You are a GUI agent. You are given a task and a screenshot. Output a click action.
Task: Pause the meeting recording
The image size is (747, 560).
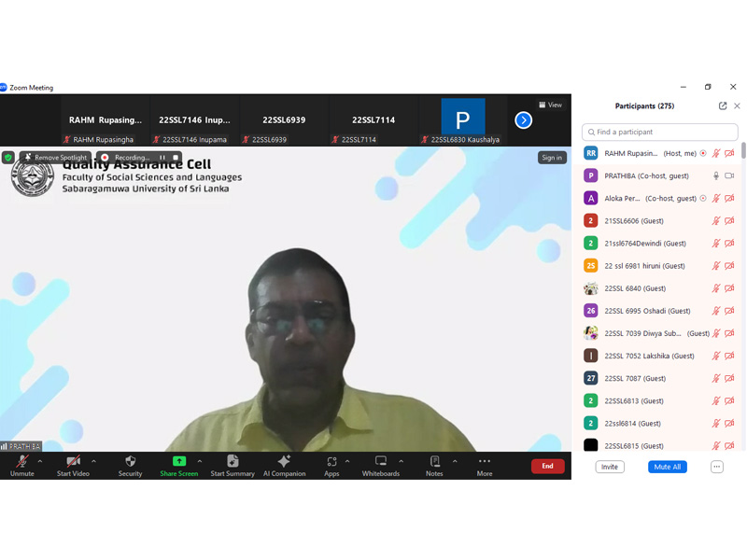click(162, 158)
